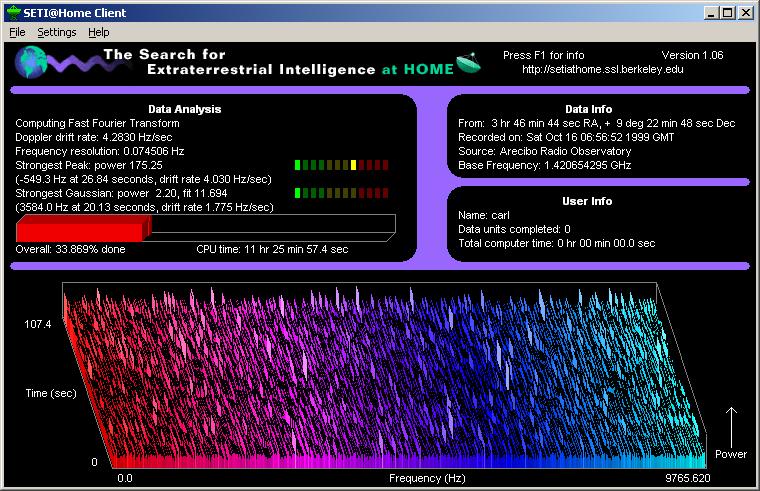Click the 'Version 1.06' label
This screenshot has height=491, width=760.
(x=692, y=55)
